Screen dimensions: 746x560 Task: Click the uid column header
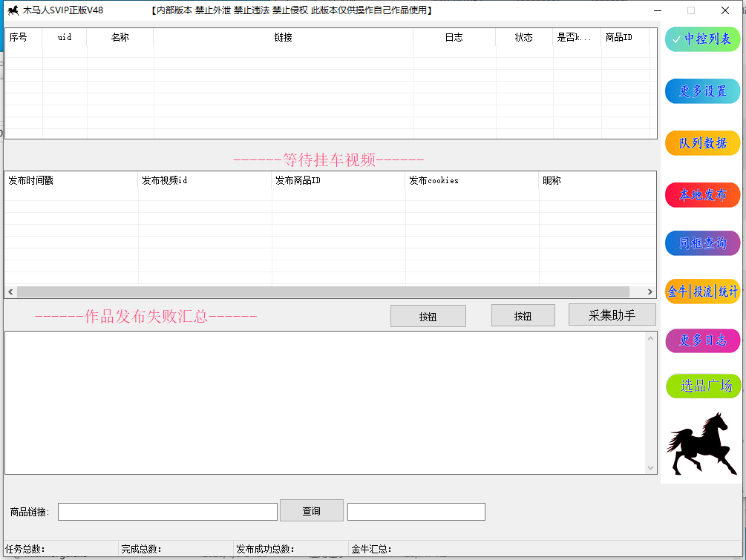click(65, 37)
